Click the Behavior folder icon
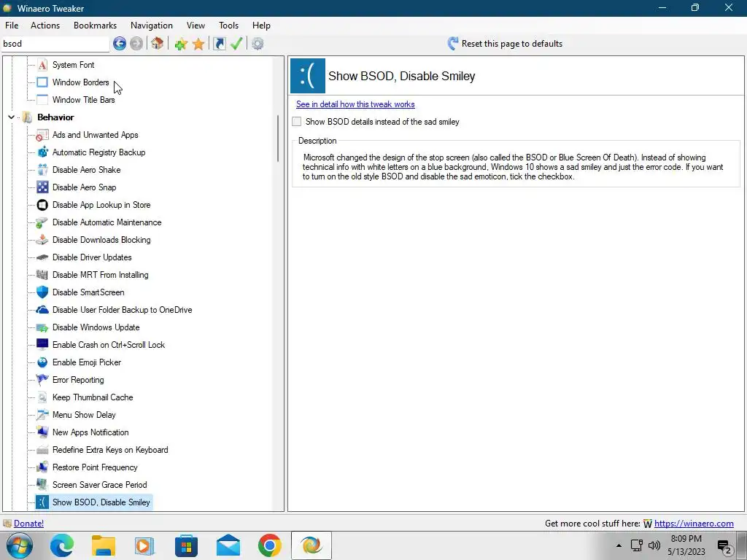The image size is (747, 560). point(28,117)
